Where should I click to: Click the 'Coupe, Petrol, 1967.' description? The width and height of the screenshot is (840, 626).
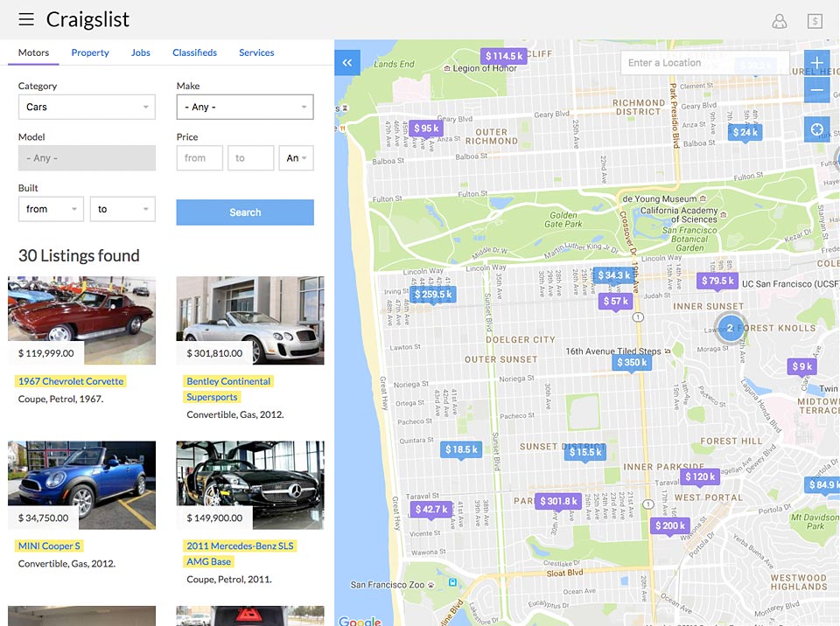(60, 399)
